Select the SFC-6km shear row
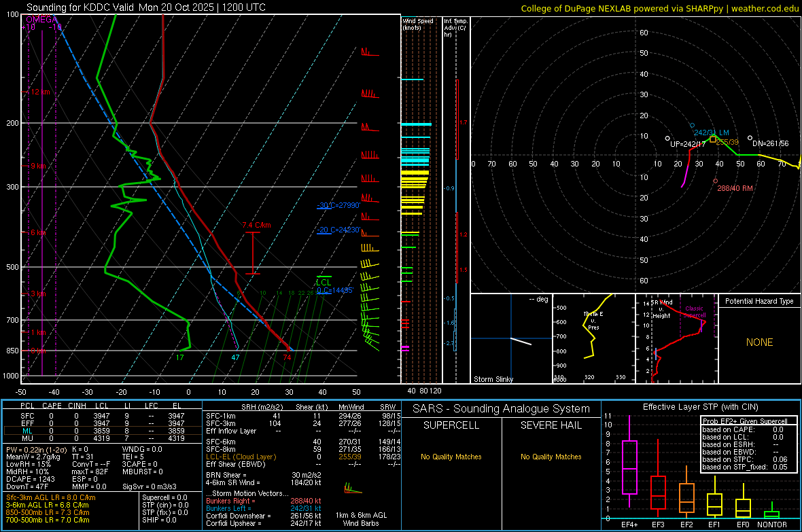The width and height of the screenshot is (802, 532). pos(303,442)
